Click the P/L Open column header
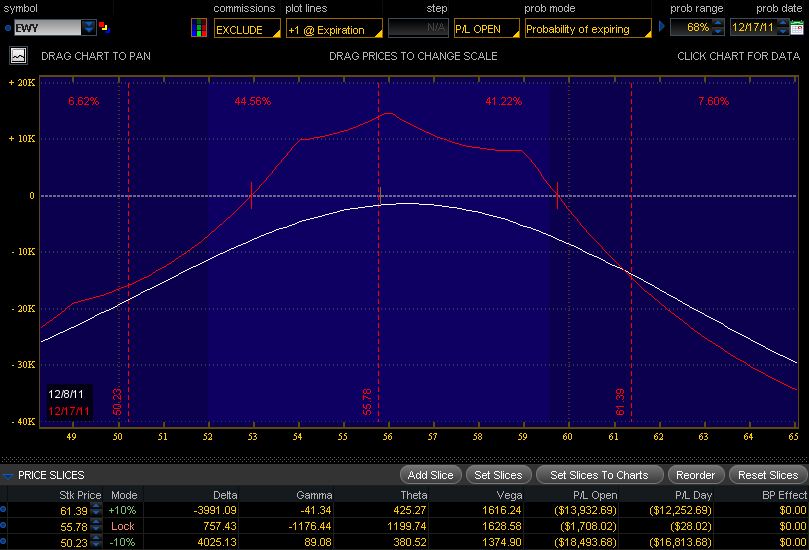Image resolution: width=809 pixels, height=550 pixels. point(595,495)
